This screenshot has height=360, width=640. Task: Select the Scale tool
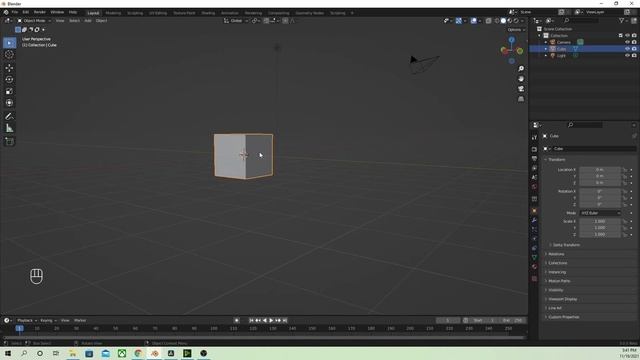[x=9, y=91]
